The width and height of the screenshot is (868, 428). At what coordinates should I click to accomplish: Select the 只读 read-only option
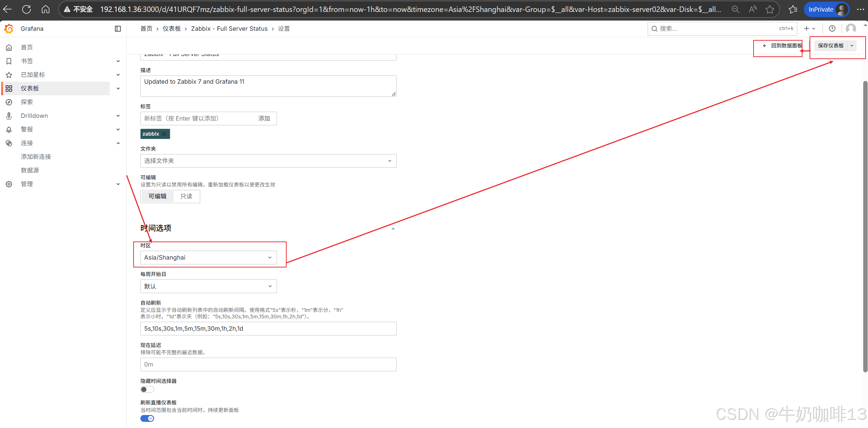[186, 196]
